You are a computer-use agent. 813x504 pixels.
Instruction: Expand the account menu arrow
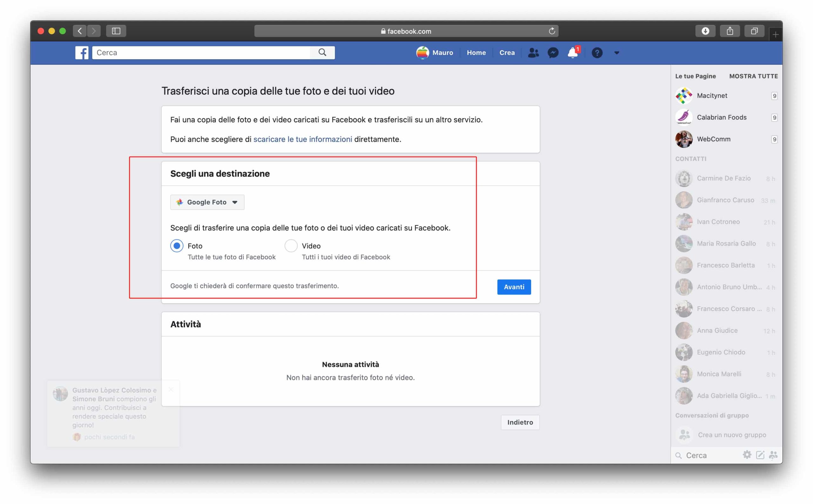click(x=617, y=53)
